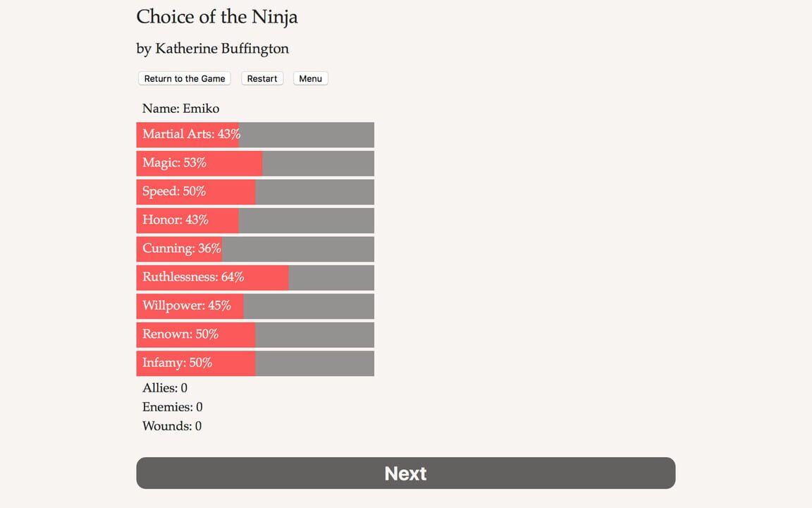Select the Willpower stat bar
Screen dimensions: 812x508
(254, 306)
